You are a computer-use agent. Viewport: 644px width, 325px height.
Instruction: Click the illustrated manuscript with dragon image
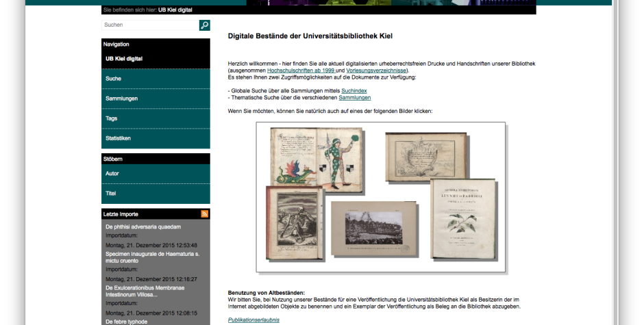pyautogui.click(x=317, y=160)
